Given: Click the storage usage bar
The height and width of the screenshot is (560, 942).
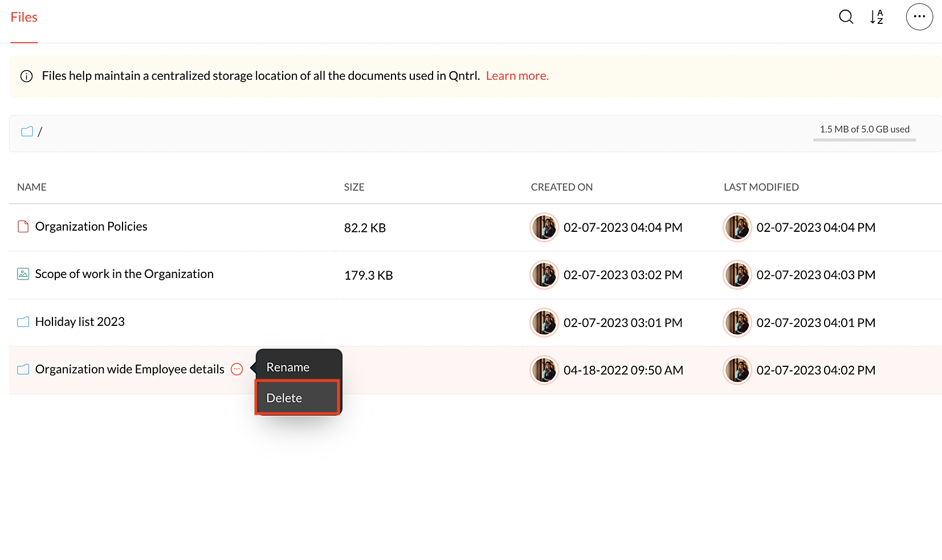Looking at the screenshot, I should click(864, 140).
